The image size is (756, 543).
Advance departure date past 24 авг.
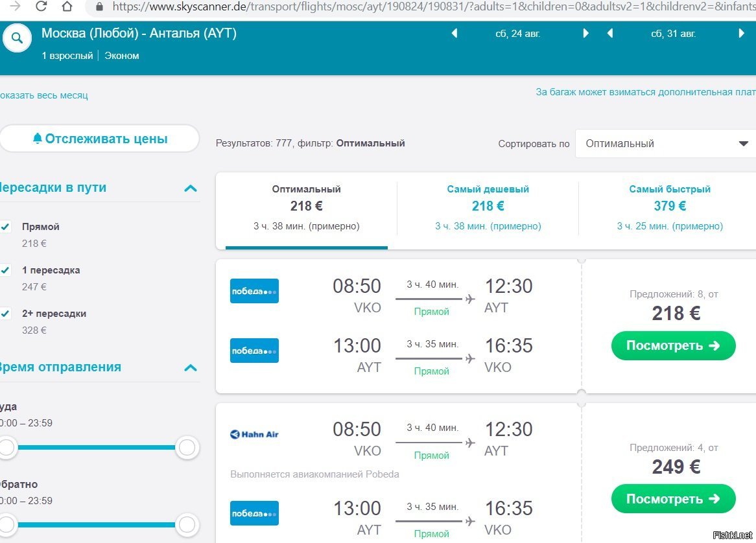(x=586, y=34)
